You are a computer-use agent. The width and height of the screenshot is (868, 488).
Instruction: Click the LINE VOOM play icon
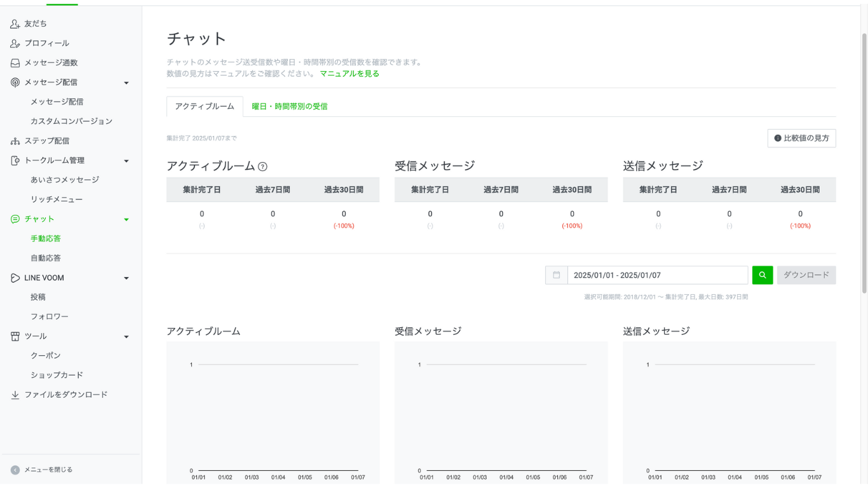click(15, 278)
